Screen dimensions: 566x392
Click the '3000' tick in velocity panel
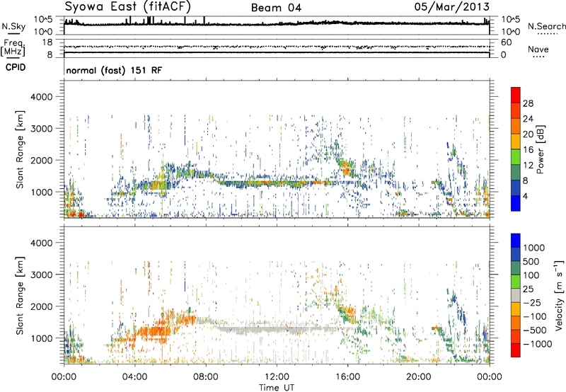[41, 275]
